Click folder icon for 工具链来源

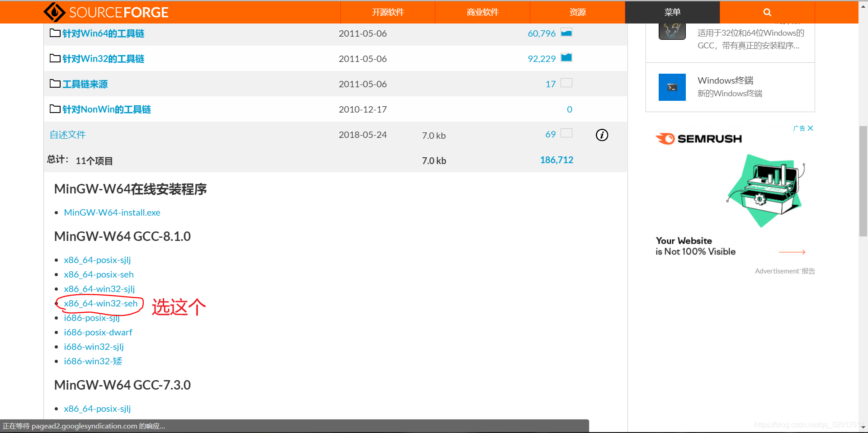pyautogui.click(x=55, y=84)
